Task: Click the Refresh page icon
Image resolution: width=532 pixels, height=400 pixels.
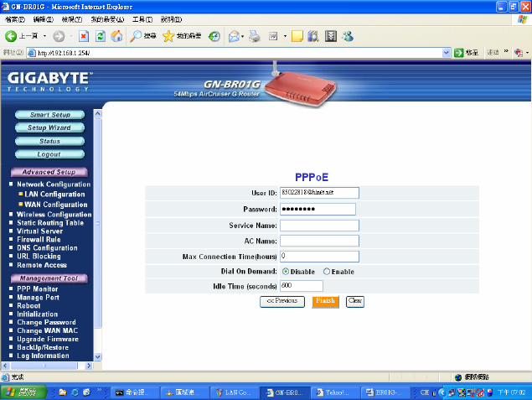Action: pyautogui.click(x=101, y=36)
